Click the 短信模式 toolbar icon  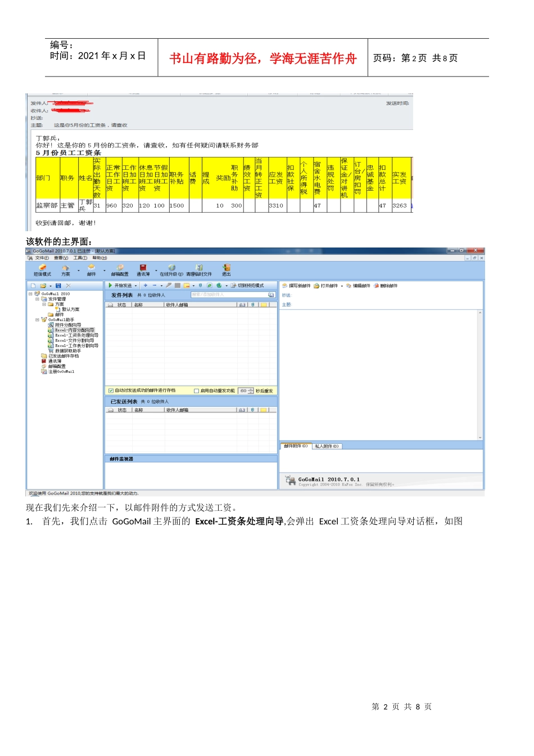pos(42,271)
